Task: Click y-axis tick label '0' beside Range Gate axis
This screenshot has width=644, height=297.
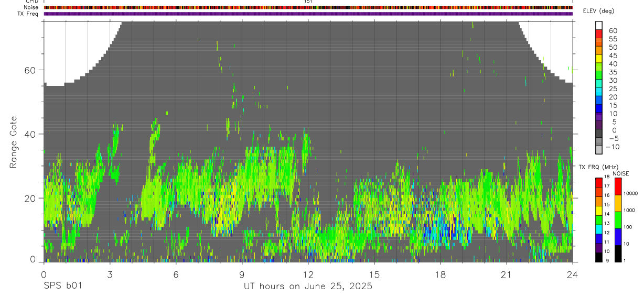Action: pyautogui.click(x=33, y=259)
